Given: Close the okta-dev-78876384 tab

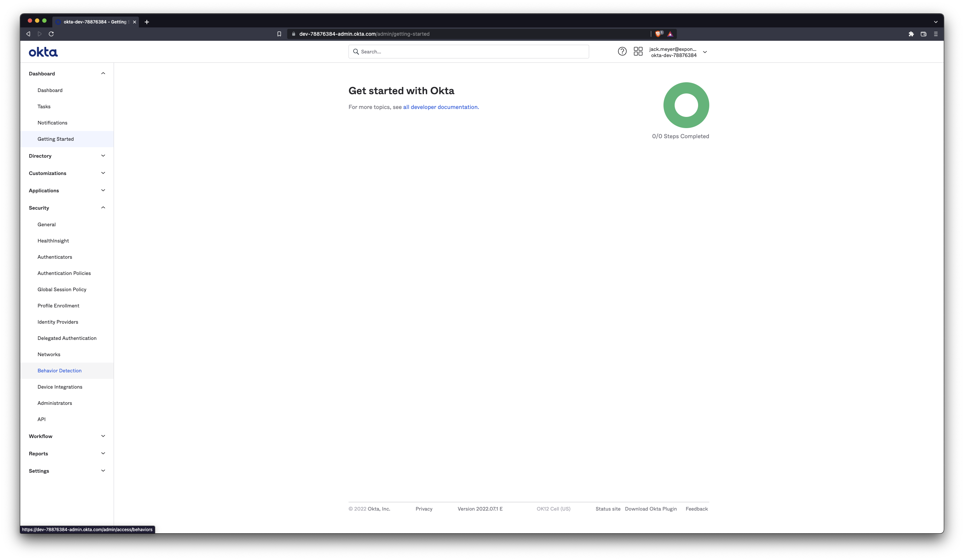Looking at the screenshot, I should pyautogui.click(x=135, y=22).
